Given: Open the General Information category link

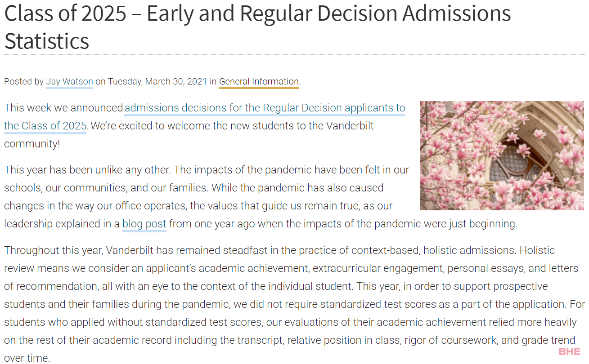Looking at the screenshot, I should pyautogui.click(x=259, y=82).
